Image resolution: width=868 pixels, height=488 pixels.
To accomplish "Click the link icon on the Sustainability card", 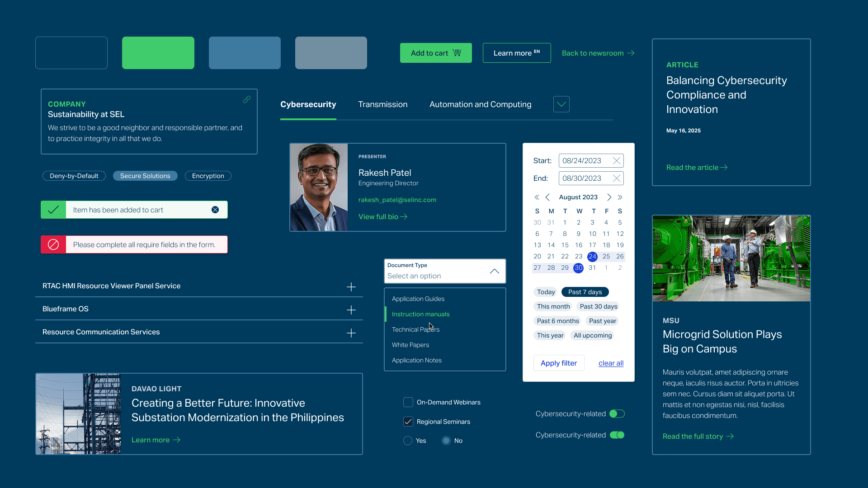I will tap(247, 99).
